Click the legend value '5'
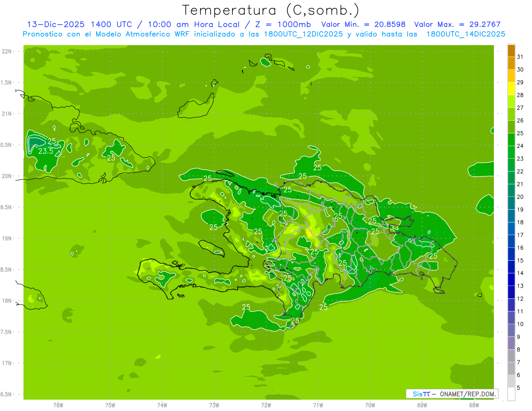The height and width of the screenshot is (411, 532). (518, 388)
